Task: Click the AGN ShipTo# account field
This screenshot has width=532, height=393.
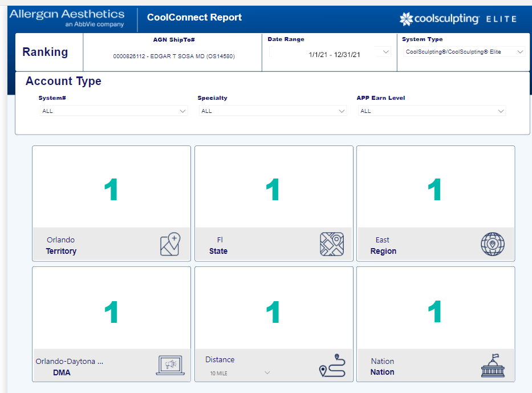Action: point(173,56)
